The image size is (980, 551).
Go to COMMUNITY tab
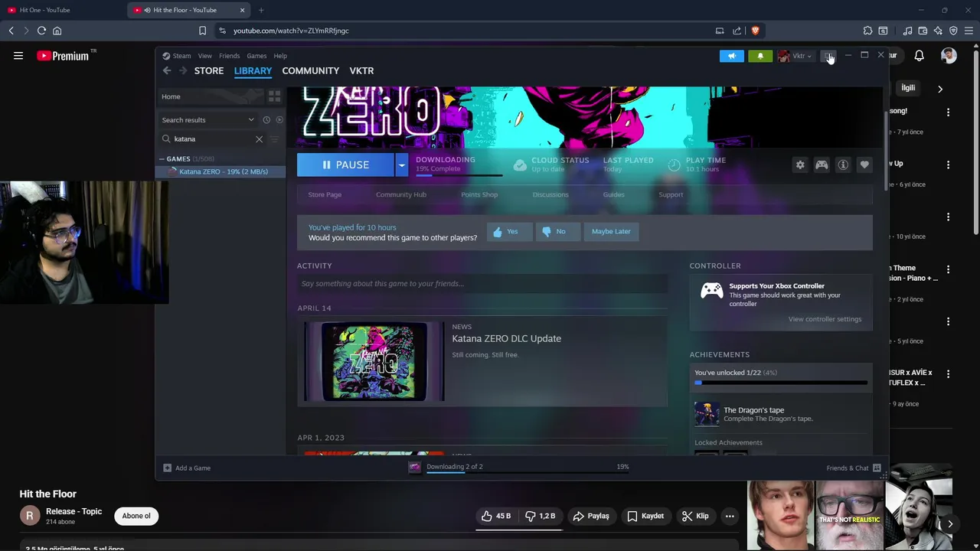pos(310,70)
